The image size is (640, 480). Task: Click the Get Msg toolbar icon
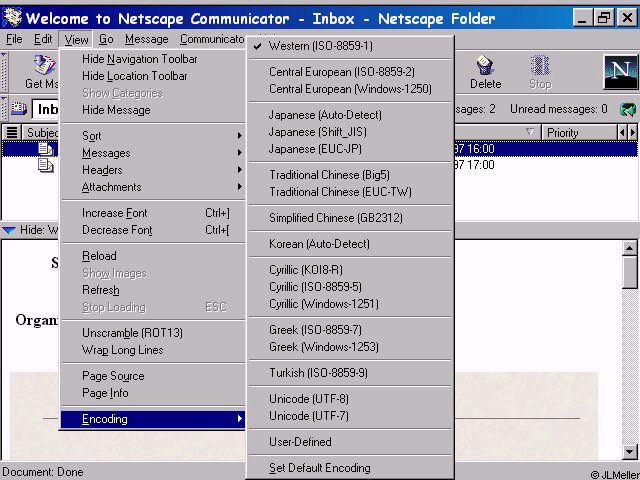coord(44,64)
